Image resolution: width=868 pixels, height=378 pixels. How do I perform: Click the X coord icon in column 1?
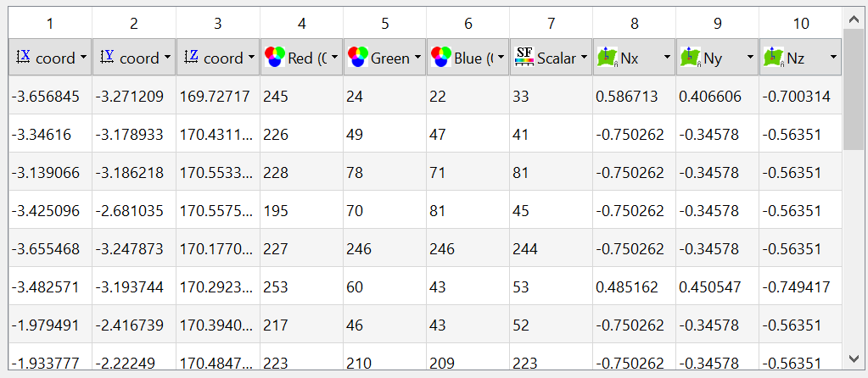pos(23,58)
